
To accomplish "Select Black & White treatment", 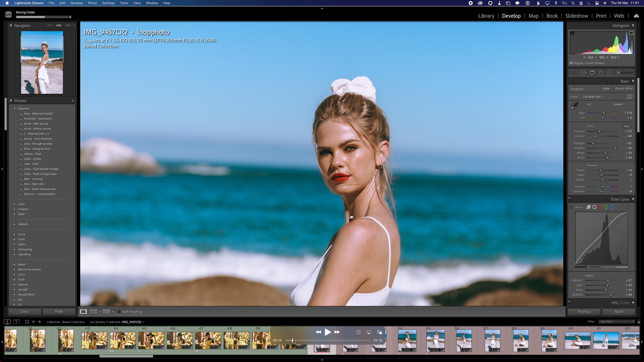I will [x=624, y=88].
